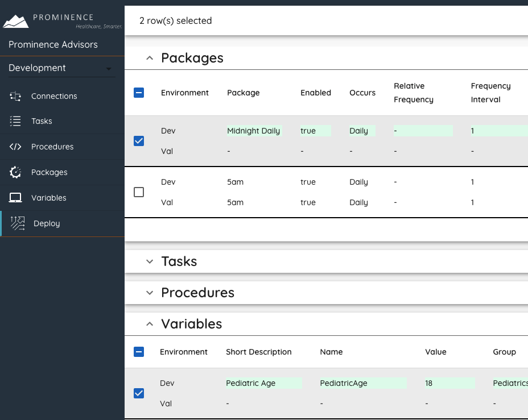
Task: Toggle the Packages select-all header checkbox
Action: coord(139,93)
